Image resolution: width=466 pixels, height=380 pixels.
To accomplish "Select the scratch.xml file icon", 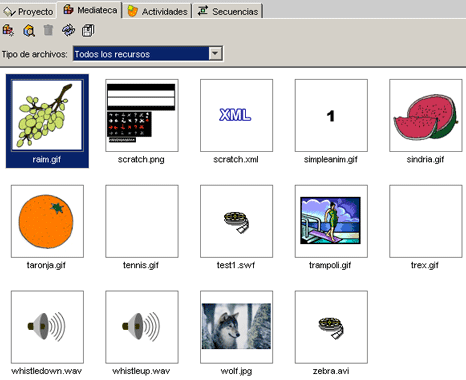I will click(x=236, y=115).
